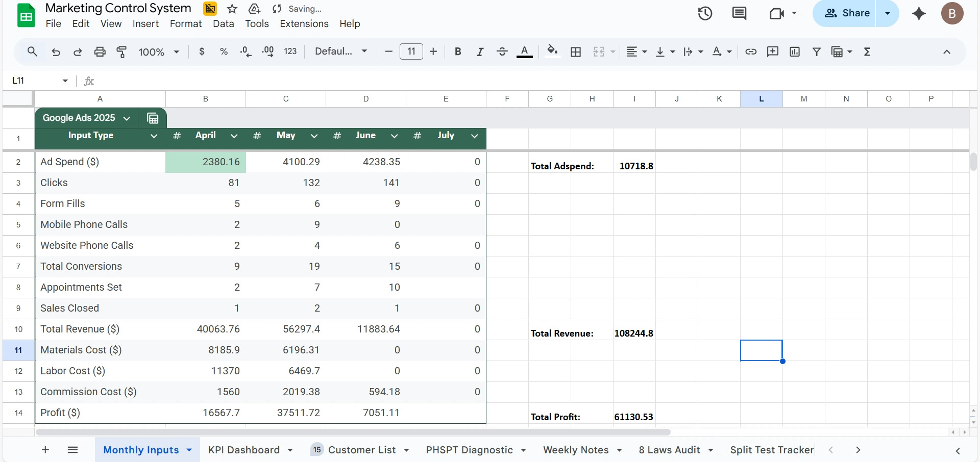Screen dimensions: 980x462
Task: Insert a comment from the toolbar
Action: (x=773, y=52)
